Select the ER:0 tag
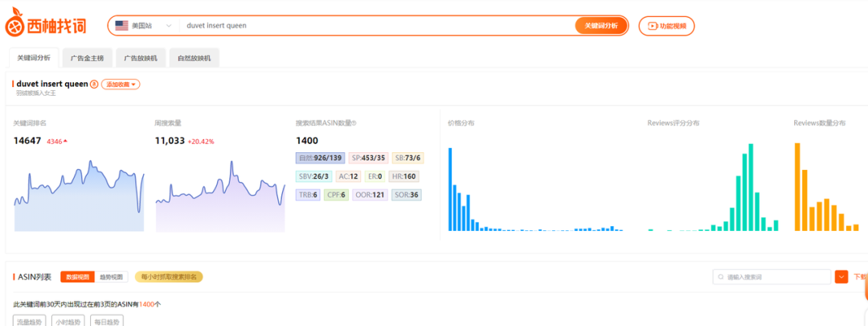Screen dimensions: 868x326 point(375,176)
